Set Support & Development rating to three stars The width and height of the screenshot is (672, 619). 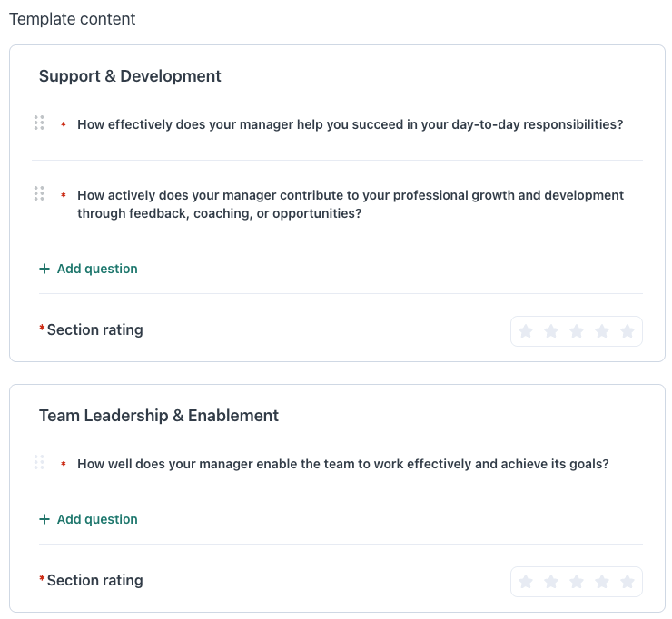[x=577, y=331]
